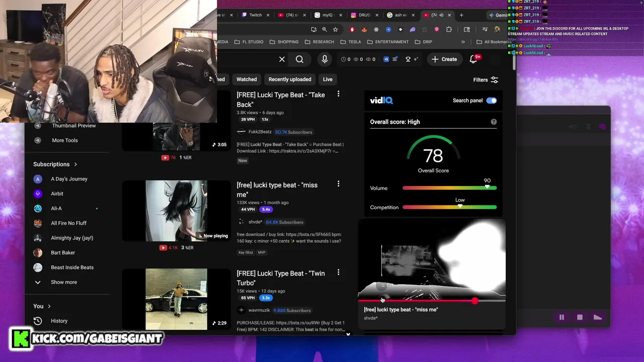Open the TESLA bookmark folder
Screen dimensions: 644x362
(x=350, y=42)
